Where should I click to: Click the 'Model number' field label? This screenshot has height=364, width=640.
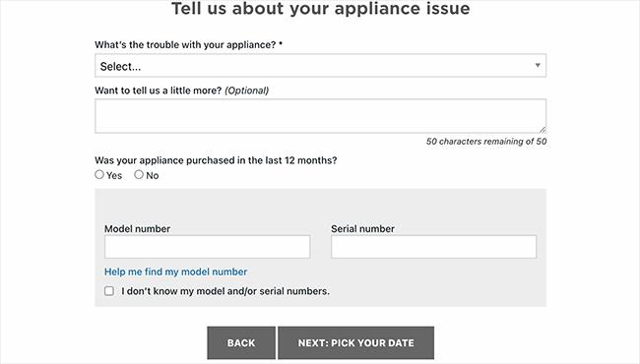pyautogui.click(x=137, y=228)
